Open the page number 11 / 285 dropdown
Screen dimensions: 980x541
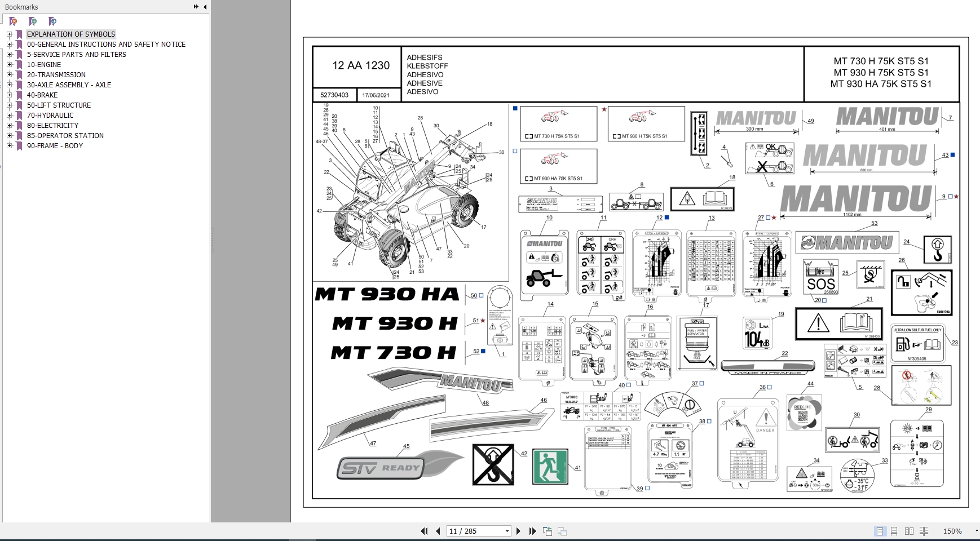[x=507, y=531]
